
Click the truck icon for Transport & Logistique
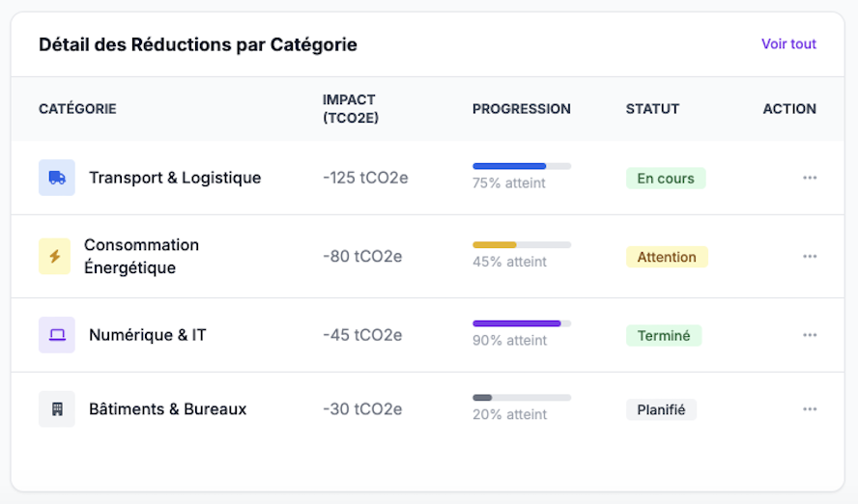pyautogui.click(x=57, y=178)
